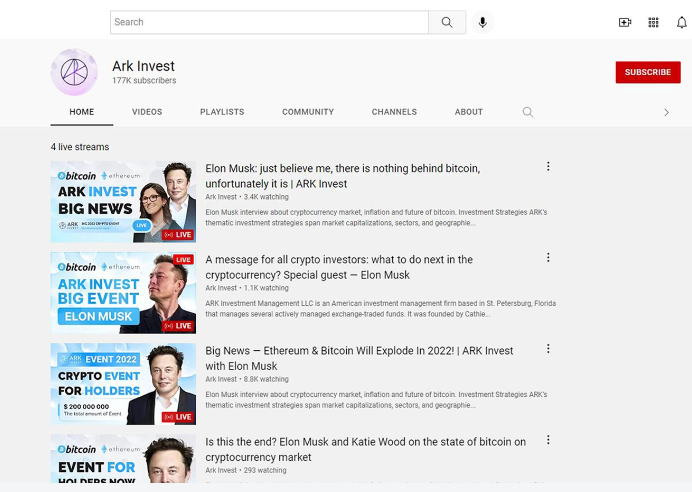Viewport: 692px width, 492px height.
Task: Click the magnifying glass search button
Action: pos(447,22)
